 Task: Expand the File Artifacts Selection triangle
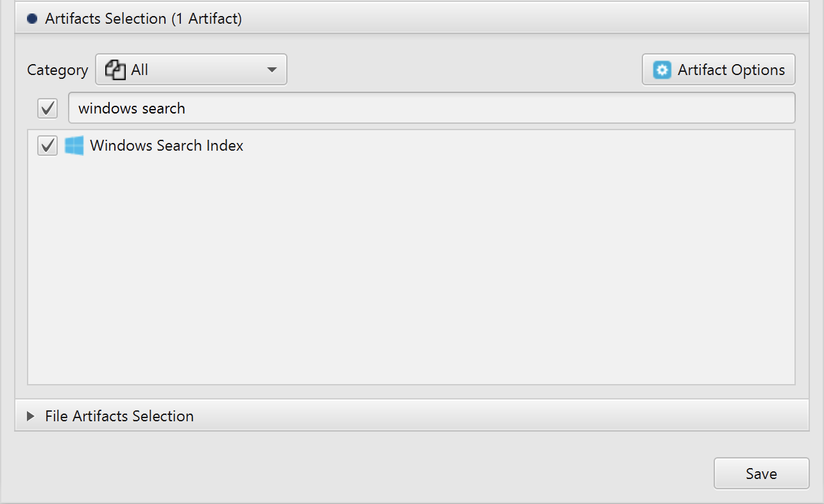pyautogui.click(x=30, y=416)
